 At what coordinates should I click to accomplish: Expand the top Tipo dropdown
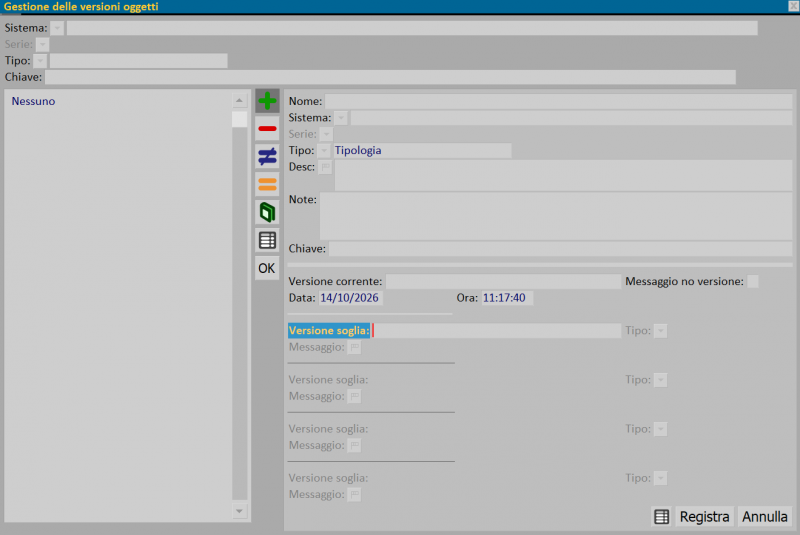pyautogui.click(x=40, y=61)
